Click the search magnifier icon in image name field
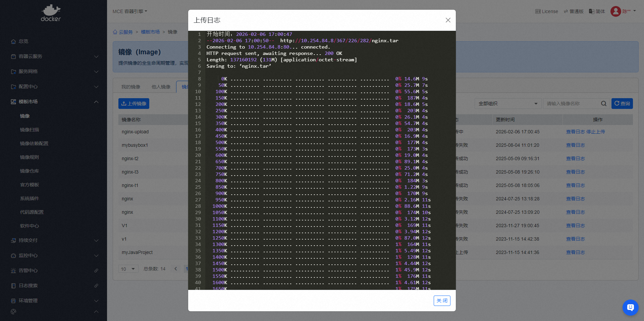 [x=603, y=104]
